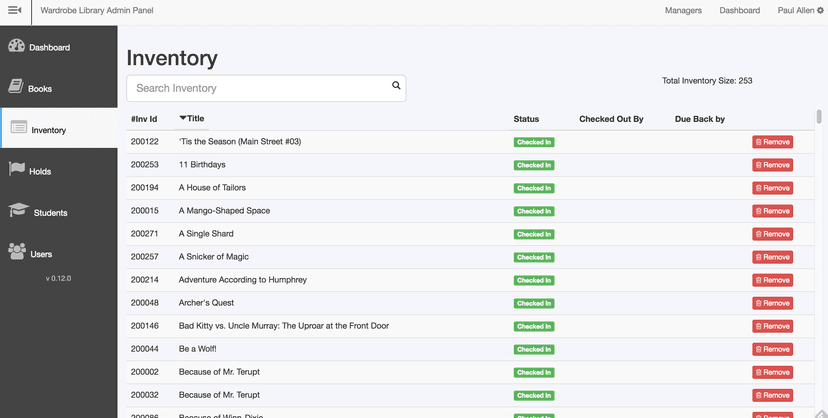Screen dimensions: 828x418
Task: Remove 'Be a Wolf!' item
Action: [x=773, y=349]
